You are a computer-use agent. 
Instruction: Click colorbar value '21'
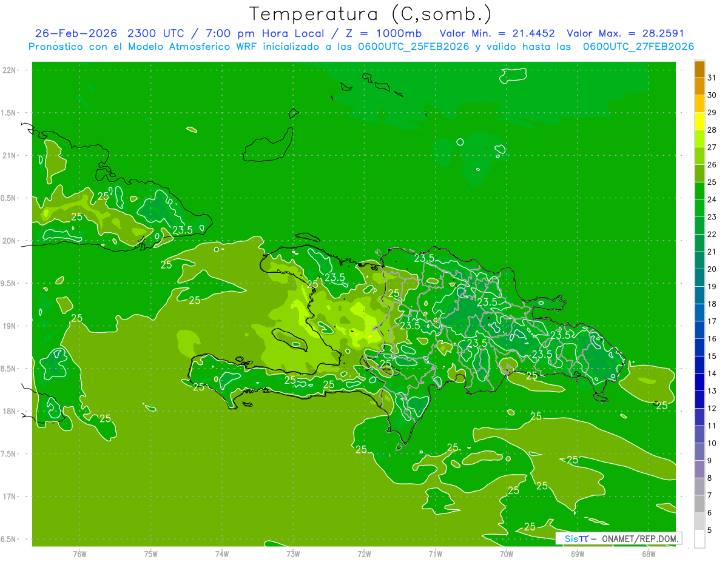[712, 252]
